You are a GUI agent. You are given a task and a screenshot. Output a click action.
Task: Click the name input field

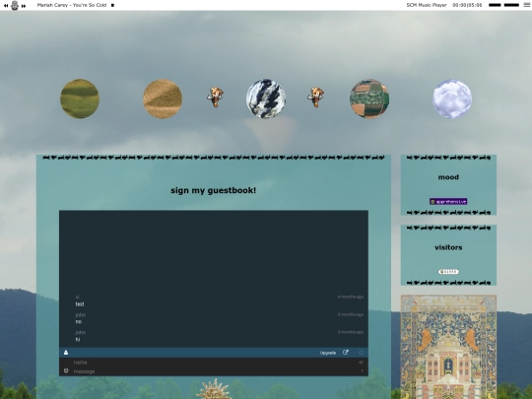(x=214, y=363)
